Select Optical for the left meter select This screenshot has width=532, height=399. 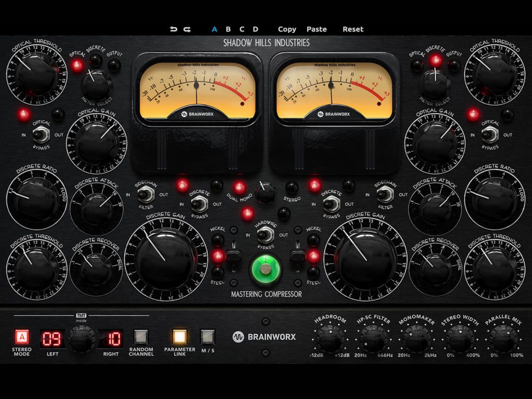[77, 63]
